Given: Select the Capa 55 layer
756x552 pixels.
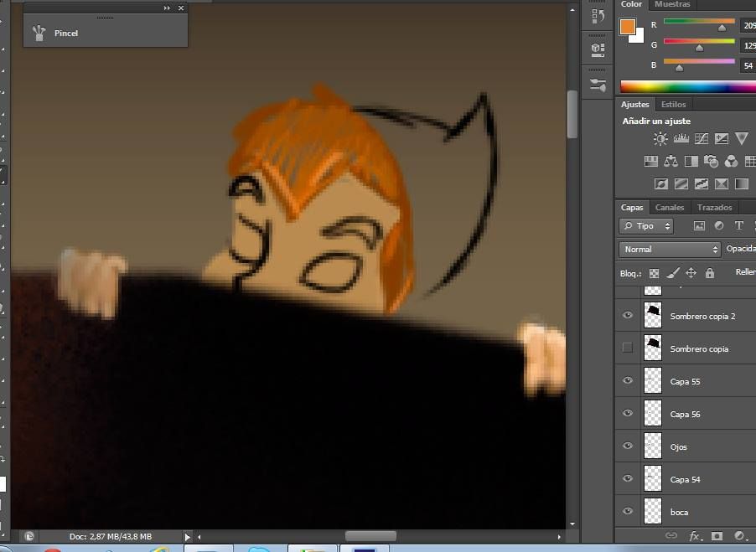Looking at the screenshot, I should click(x=686, y=381).
